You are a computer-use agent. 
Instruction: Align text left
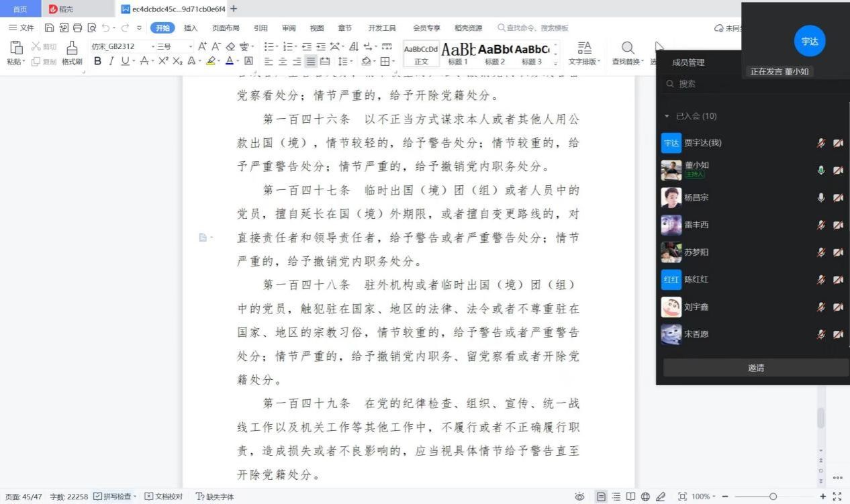[x=269, y=61]
